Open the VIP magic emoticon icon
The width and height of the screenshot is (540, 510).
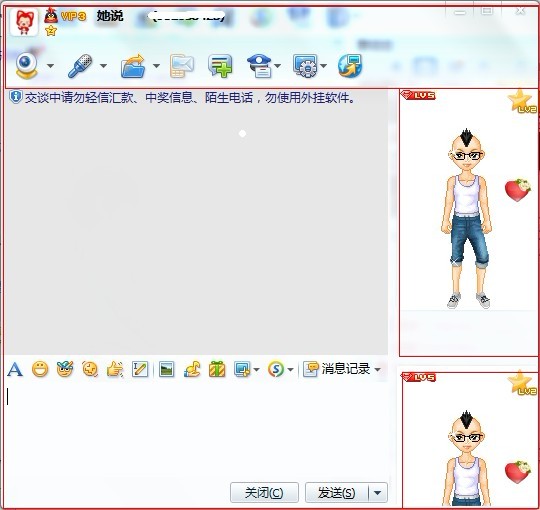65,369
